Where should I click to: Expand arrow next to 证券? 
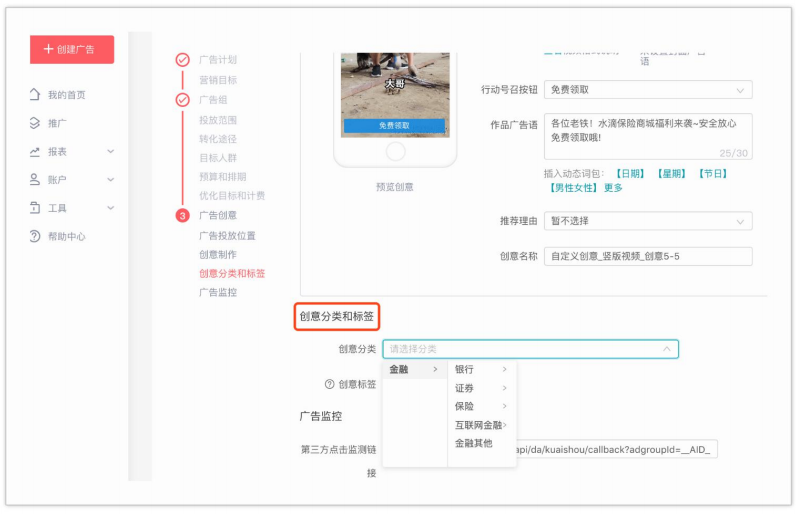(504, 388)
